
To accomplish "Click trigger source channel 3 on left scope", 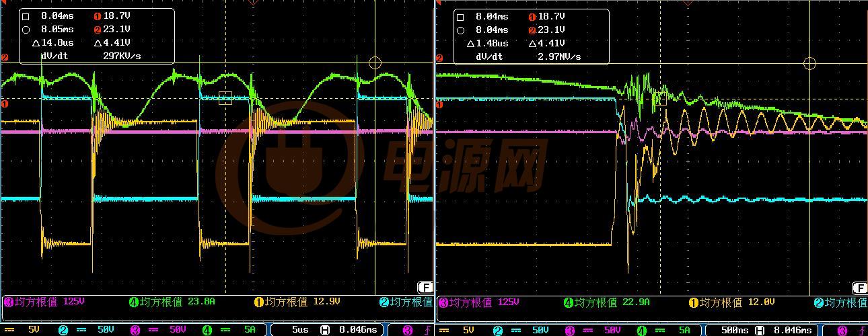I will pyautogui.click(x=408, y=330).
